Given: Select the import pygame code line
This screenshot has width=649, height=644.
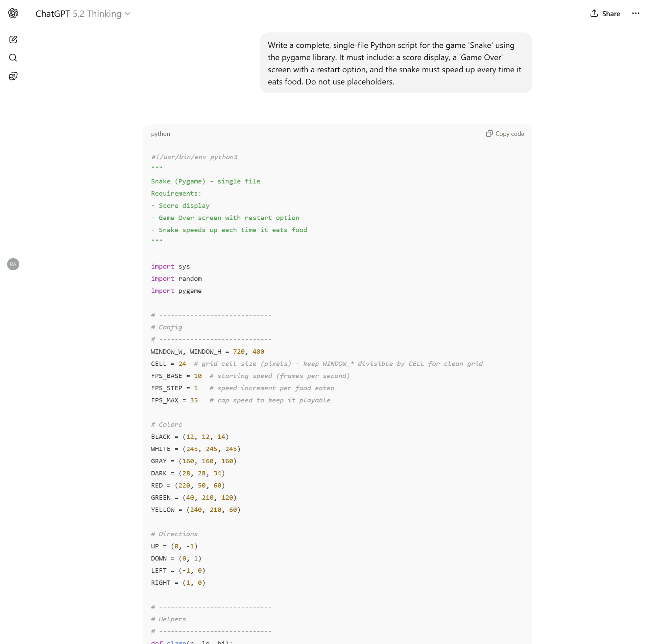Looking at the screenshot, I should point(176,291).
